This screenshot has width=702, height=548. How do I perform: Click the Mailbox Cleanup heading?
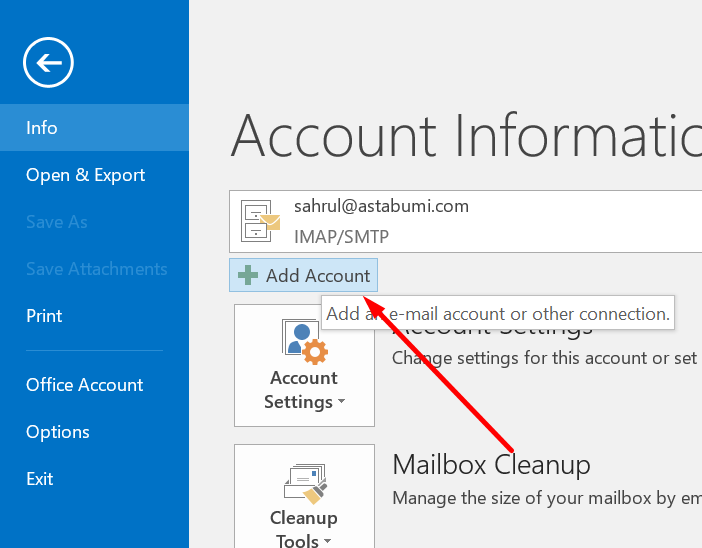491,465
